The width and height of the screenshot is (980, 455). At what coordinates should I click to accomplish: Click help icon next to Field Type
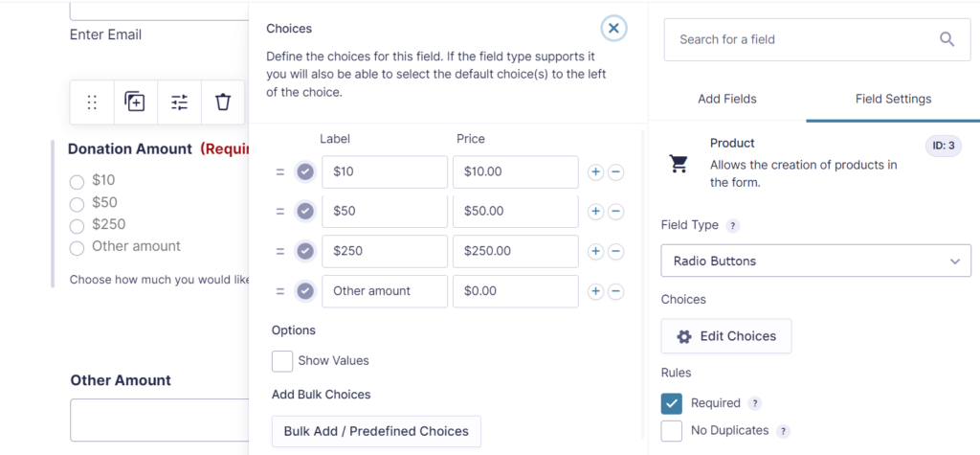click(x=732, y=226)
